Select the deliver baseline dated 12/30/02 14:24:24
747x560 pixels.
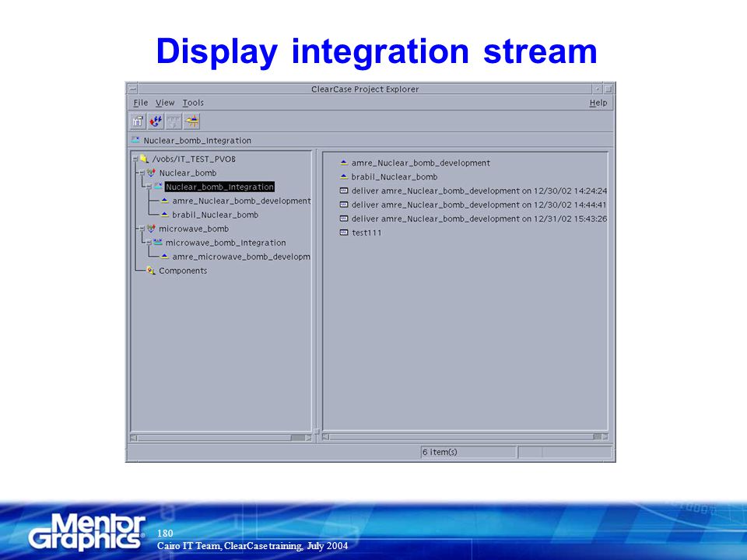tap(479, 191)
